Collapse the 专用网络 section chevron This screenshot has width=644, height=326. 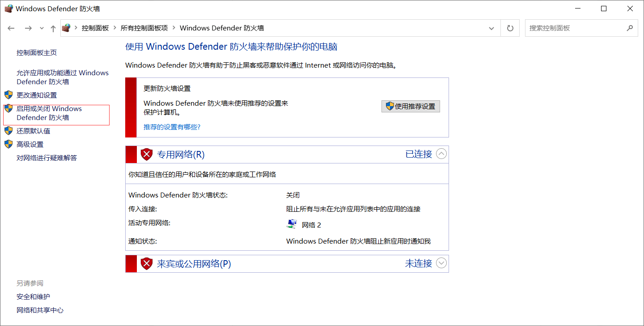[x=441, y=154]
